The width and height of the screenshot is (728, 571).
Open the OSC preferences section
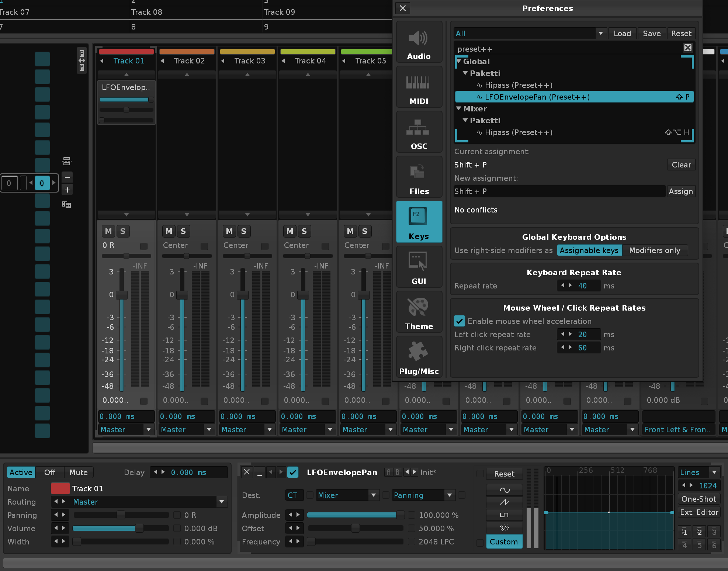419,132
